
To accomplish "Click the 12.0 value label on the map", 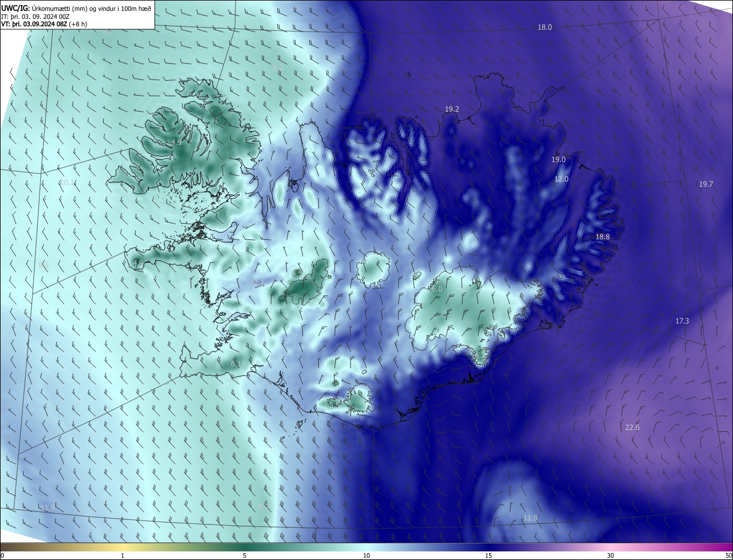I will 561,179.
